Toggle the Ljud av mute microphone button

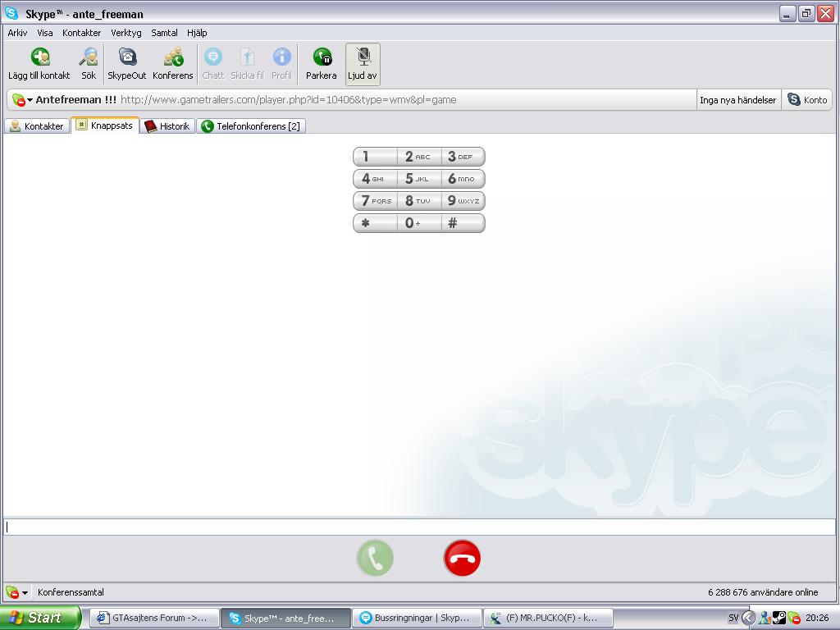(363, 64)
